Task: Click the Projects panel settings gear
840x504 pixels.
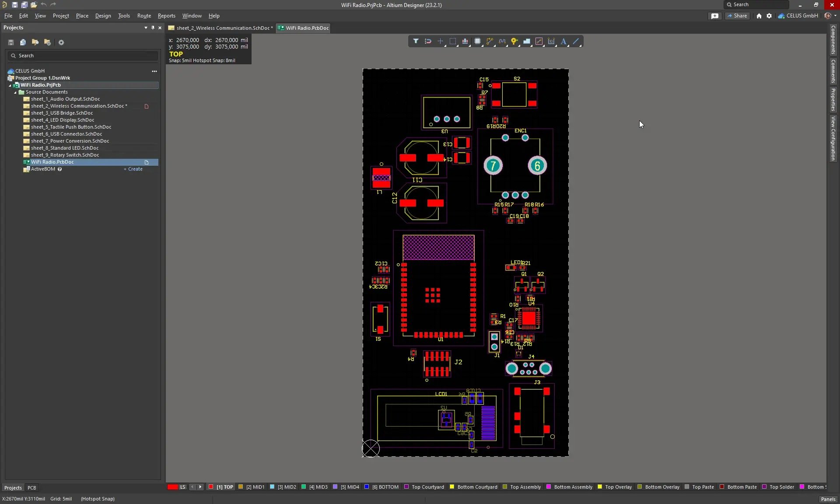Action: (x=61, y=42)
